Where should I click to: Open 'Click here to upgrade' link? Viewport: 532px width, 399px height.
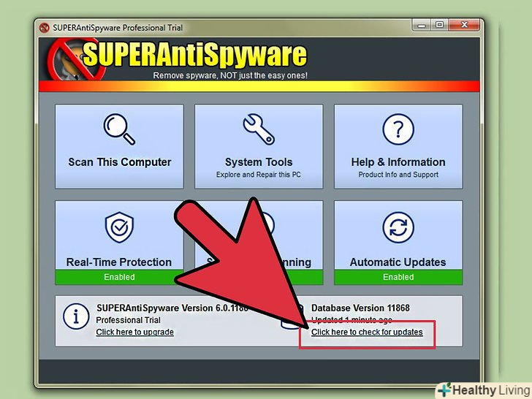pyautogui.click(x=134, y=332)
